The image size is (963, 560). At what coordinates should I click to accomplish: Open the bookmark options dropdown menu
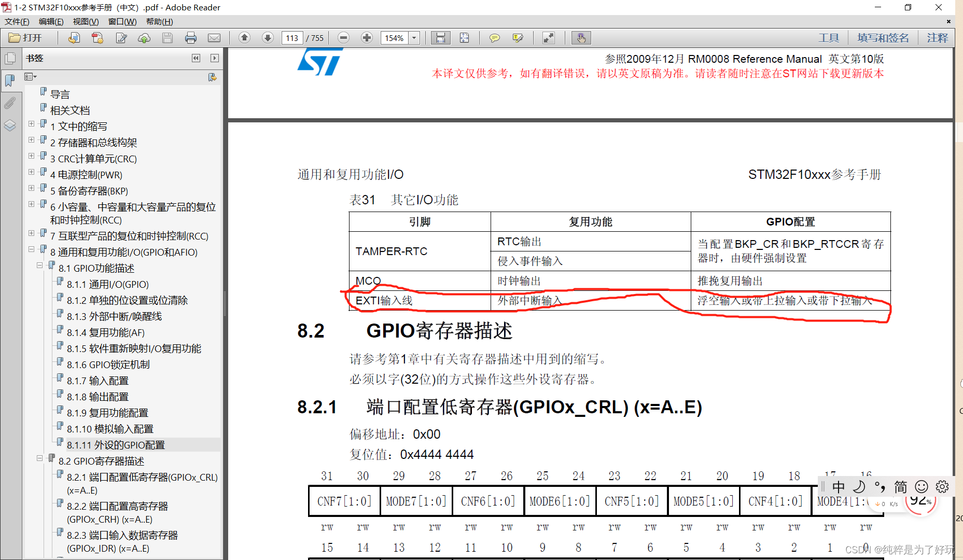[31, 77]
